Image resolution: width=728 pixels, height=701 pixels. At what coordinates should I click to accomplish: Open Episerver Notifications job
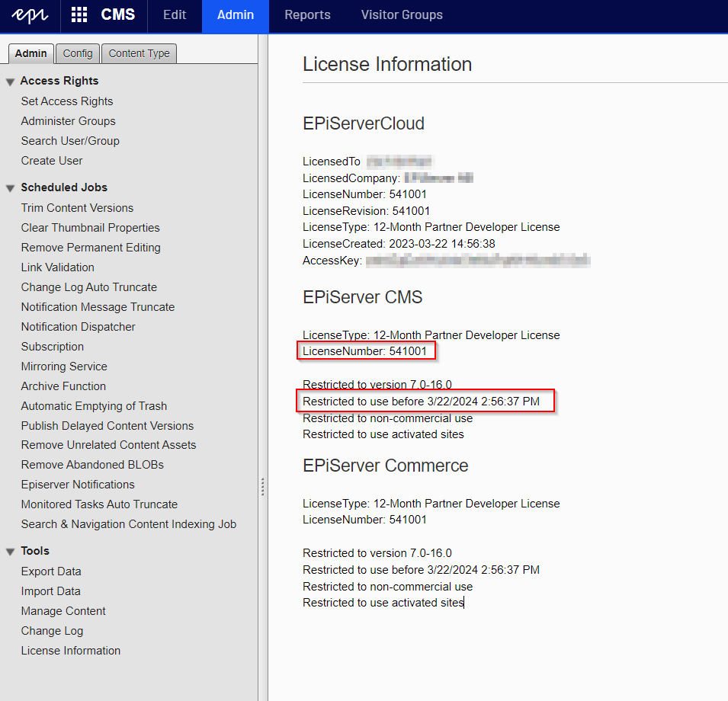pyautogui.click(x=78, y=485)
